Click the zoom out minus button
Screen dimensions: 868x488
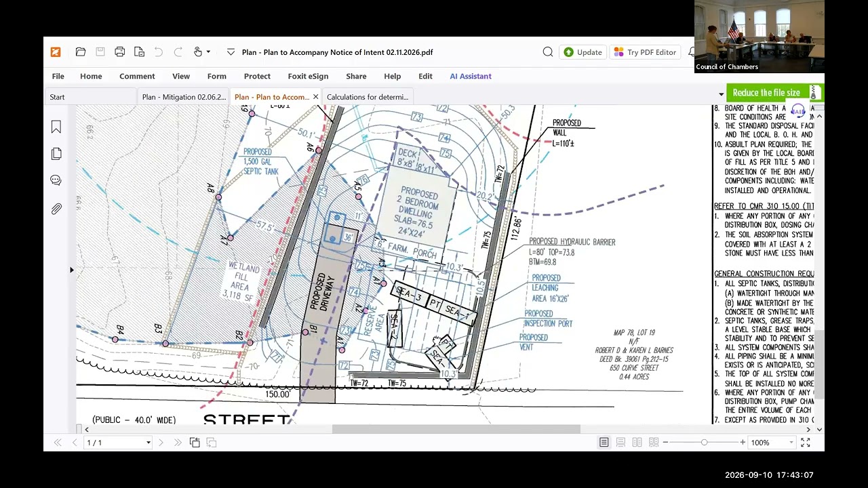click(665, 443)
